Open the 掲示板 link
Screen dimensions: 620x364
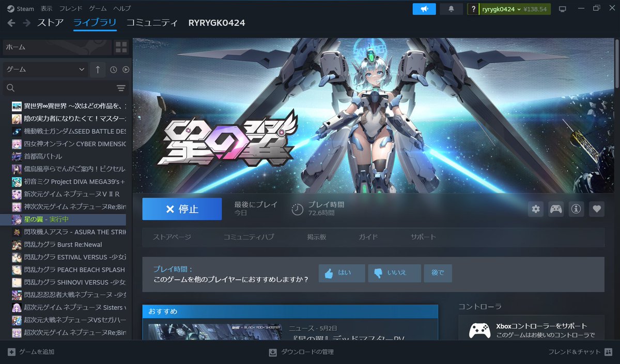point(317,237)
